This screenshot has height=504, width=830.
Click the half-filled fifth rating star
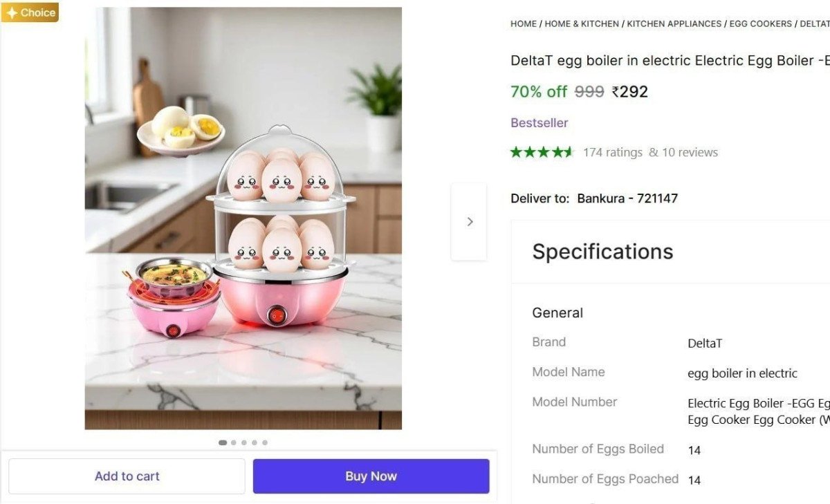(x=569, y=152)
